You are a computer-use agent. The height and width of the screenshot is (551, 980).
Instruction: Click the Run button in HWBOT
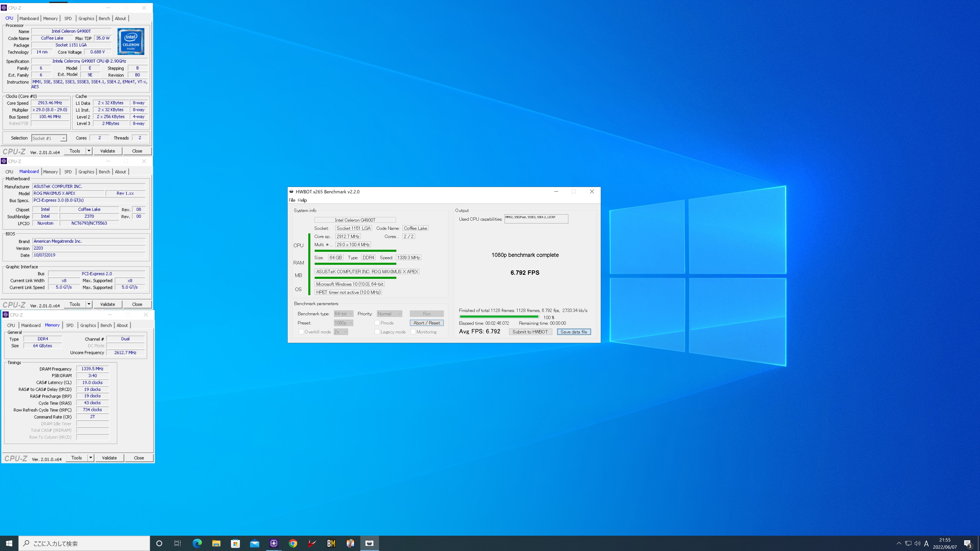(x=426, y=314)
